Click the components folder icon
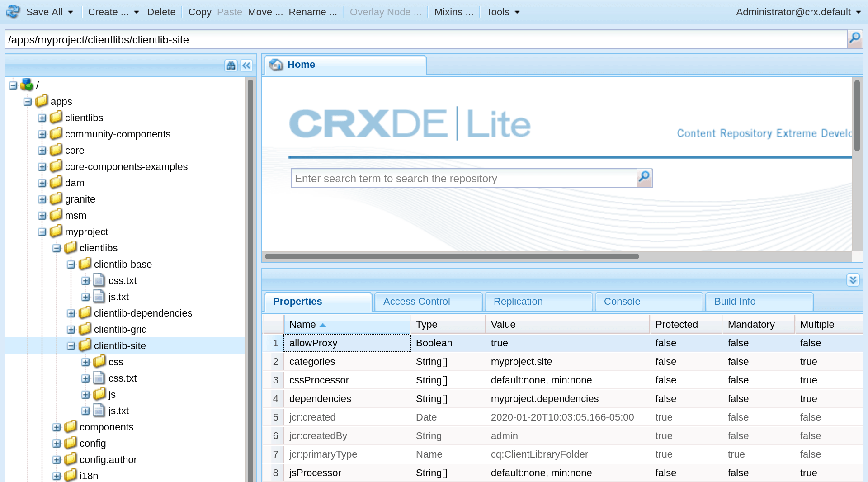This screenshot has height=482, width=868. pos(71,426)
